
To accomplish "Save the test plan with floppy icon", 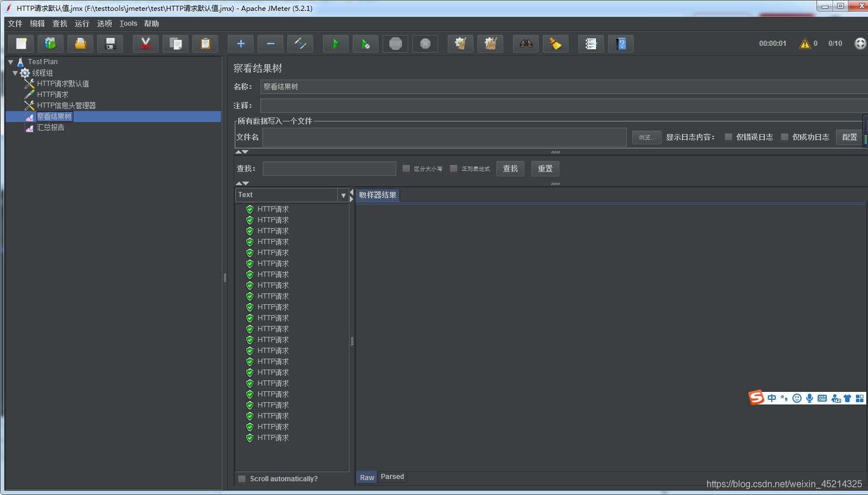I will pyautogui.click(x=111, y=44).
